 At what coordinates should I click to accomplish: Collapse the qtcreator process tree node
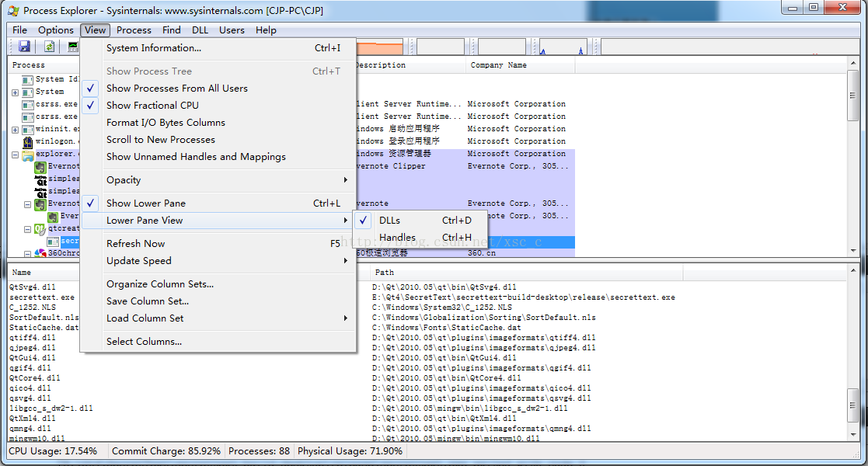point(27,228)
